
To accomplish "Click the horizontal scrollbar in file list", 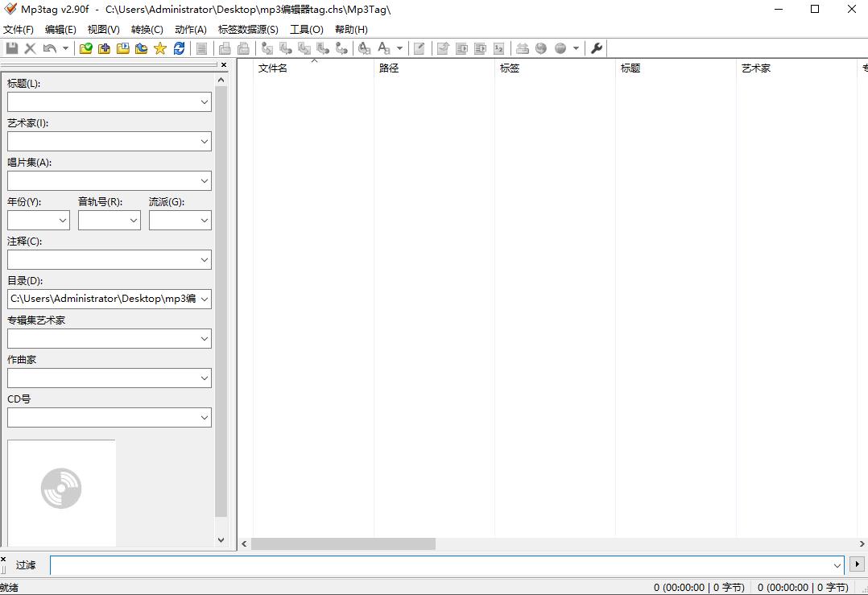I will 343,544.
